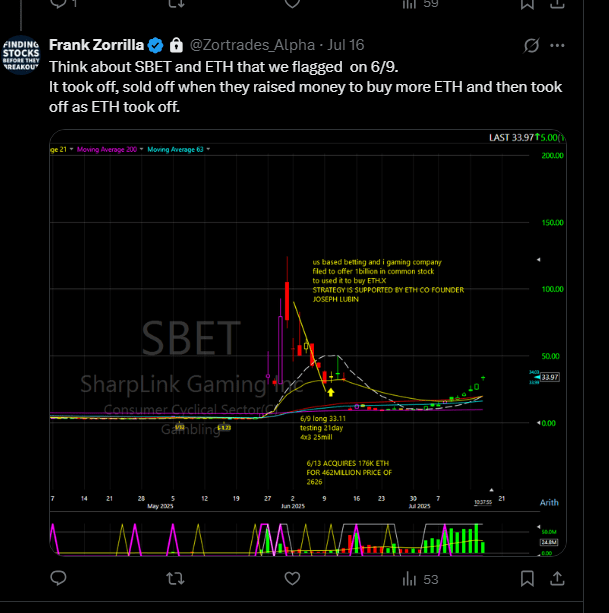Bookmark the SBET chart post
Screen dimensions: 609x613
pyautogui.click(x=527, y=579)
